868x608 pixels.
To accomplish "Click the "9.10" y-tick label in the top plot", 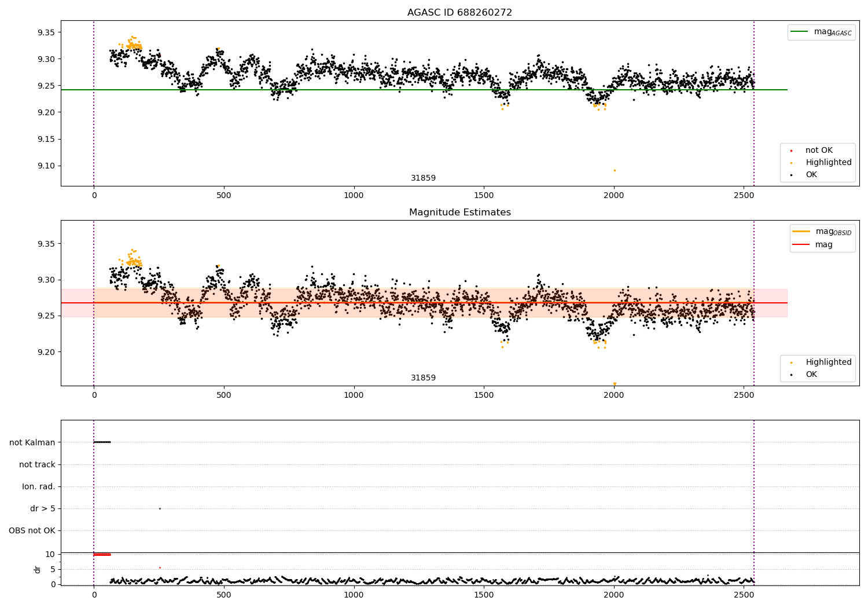I will click(46, 166).
